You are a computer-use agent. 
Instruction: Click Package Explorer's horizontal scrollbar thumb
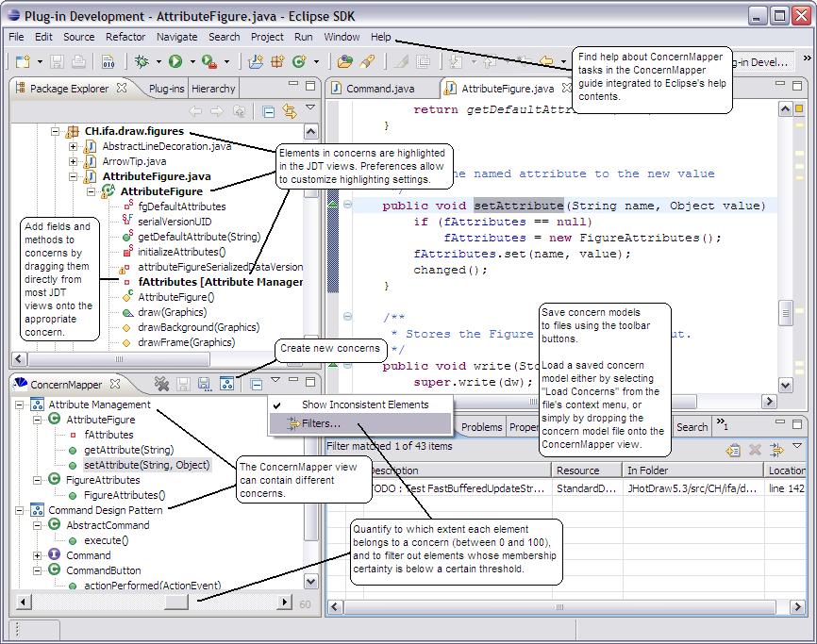point(119,358)
